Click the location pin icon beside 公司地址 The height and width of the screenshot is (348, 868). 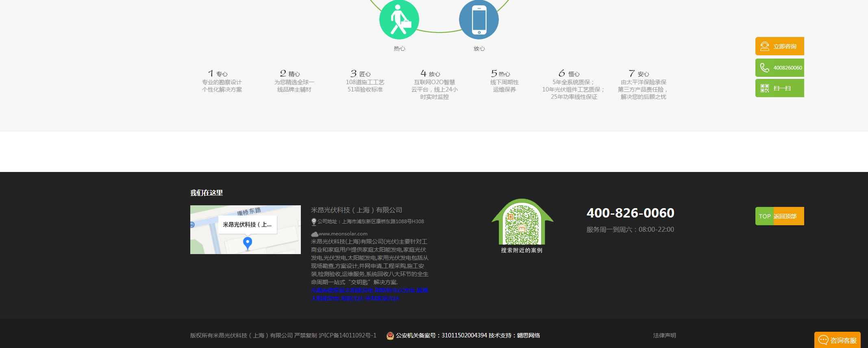[x=314, y=222]
